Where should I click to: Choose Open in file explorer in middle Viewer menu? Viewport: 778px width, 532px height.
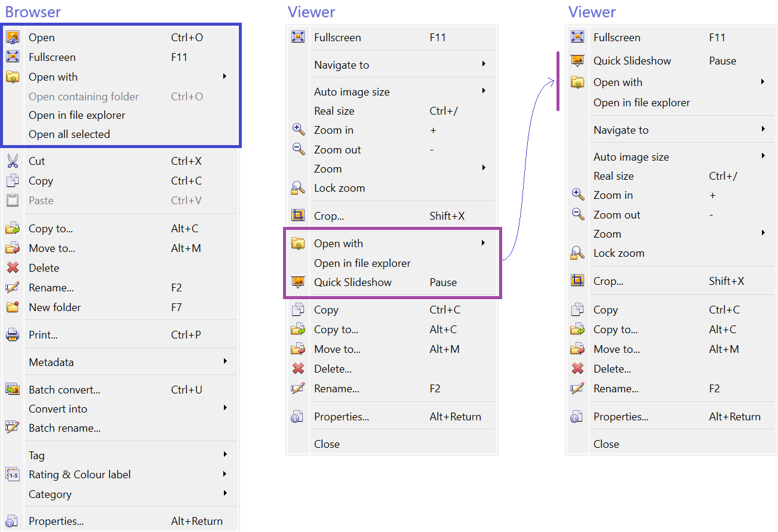click(x=362, y=263)
